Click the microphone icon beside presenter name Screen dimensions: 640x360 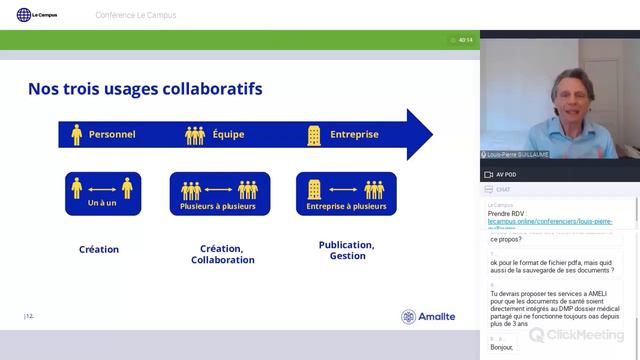point(484,155)
